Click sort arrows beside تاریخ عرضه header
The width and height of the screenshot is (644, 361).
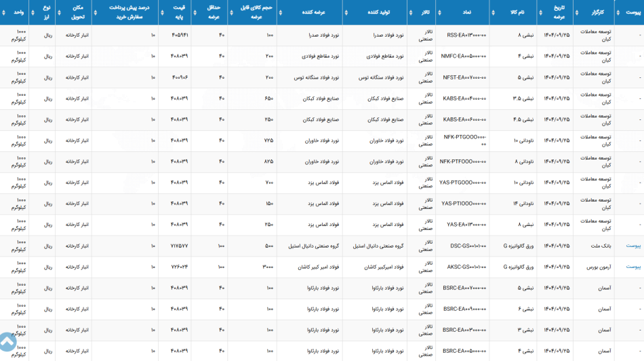pyautogui.click(x=540, y=12)
